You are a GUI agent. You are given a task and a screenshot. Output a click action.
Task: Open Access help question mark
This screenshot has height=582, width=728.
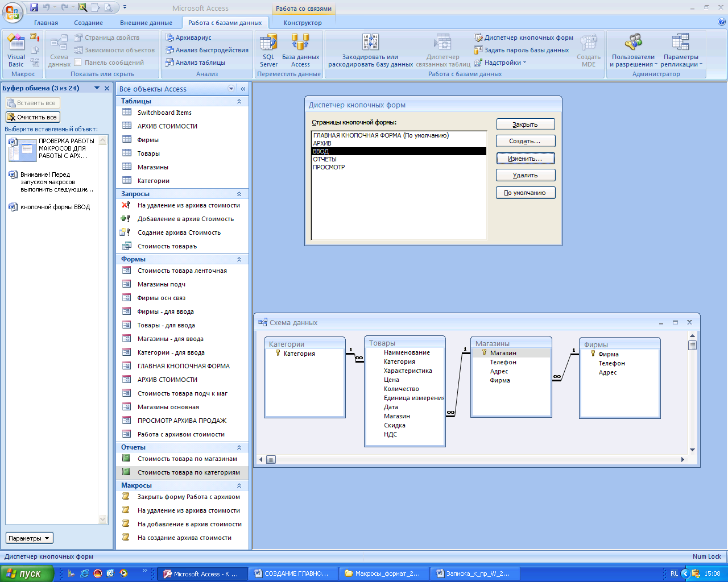click(x=722, y=22)
